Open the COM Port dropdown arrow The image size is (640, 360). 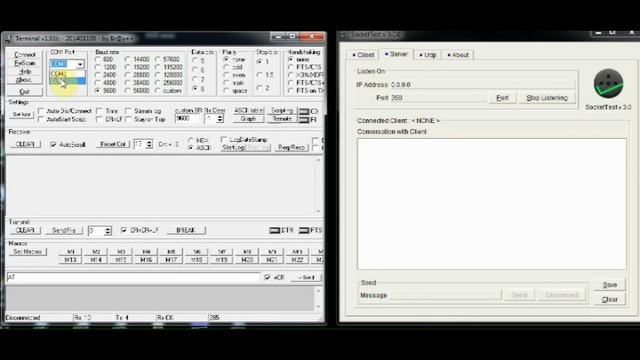pos(80,64)
